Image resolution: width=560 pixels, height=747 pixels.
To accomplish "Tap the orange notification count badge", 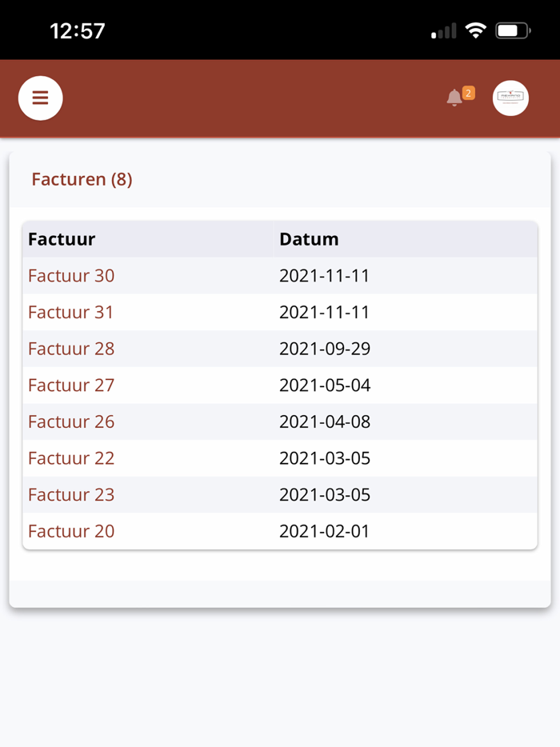I will pyautogui.click(x=469, y=93).
